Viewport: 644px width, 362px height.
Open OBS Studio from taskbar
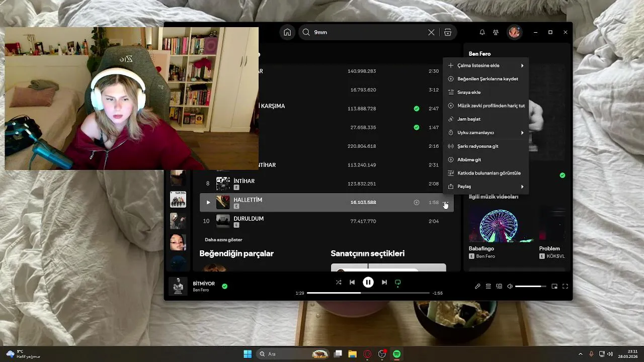coord(382,354)
